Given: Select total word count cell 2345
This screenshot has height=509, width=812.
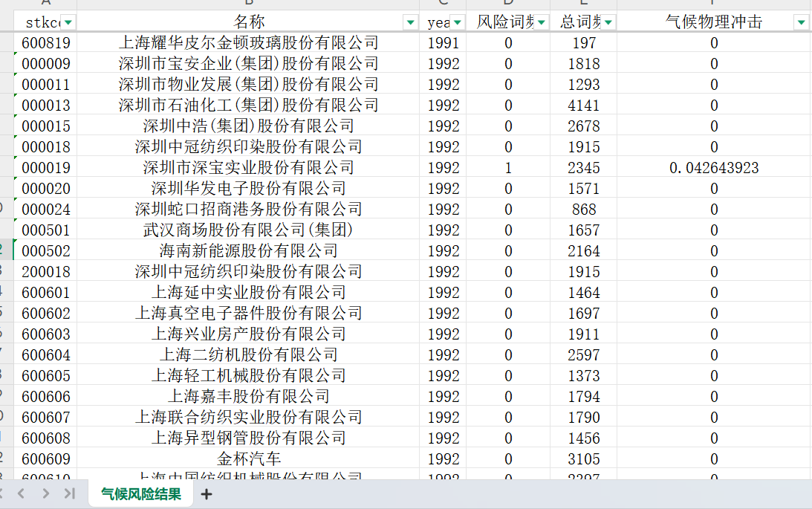Looking at the screenshot, I should (x=584, y=167).
